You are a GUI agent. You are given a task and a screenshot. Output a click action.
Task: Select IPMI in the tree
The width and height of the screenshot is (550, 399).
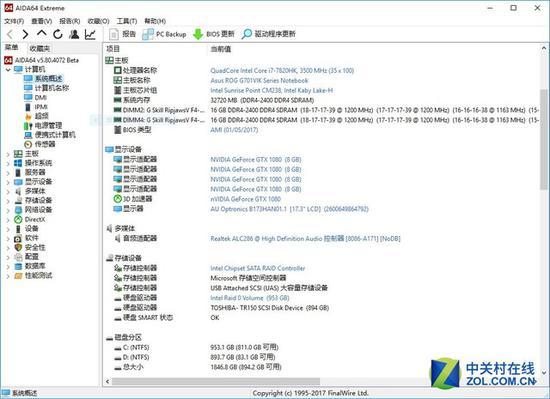pos(36,107)
